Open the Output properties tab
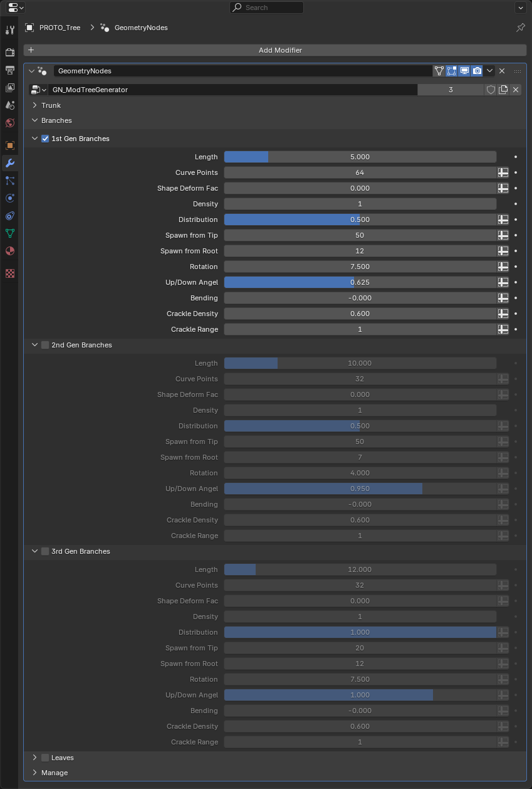 10,70
